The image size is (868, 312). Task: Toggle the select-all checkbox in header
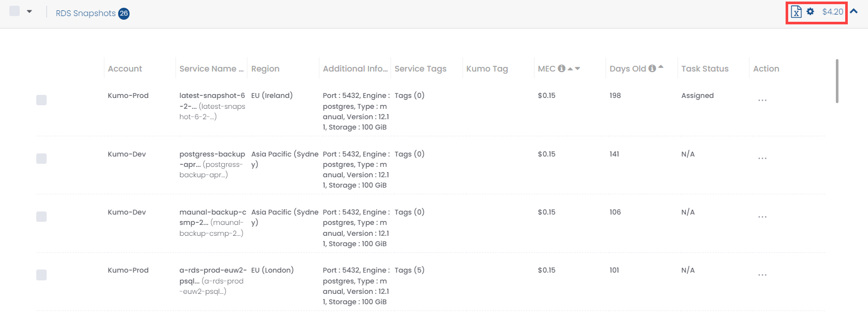click(15, 11)
